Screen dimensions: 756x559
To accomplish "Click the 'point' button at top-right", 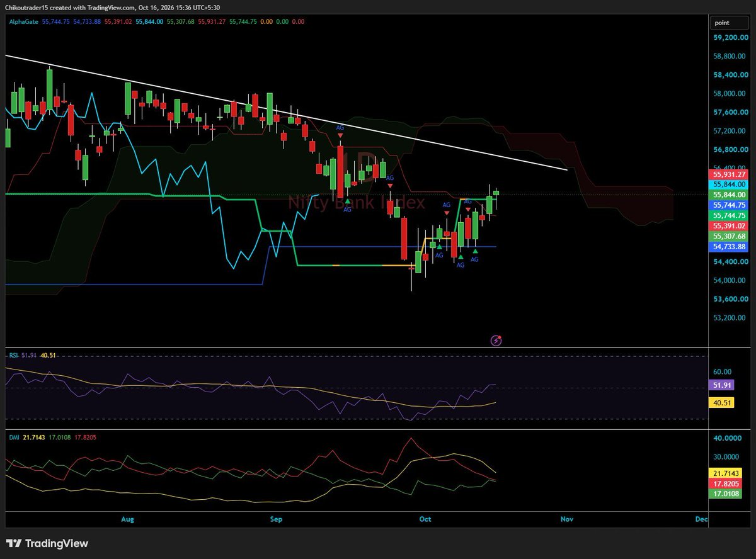I will tap(730, 23).
